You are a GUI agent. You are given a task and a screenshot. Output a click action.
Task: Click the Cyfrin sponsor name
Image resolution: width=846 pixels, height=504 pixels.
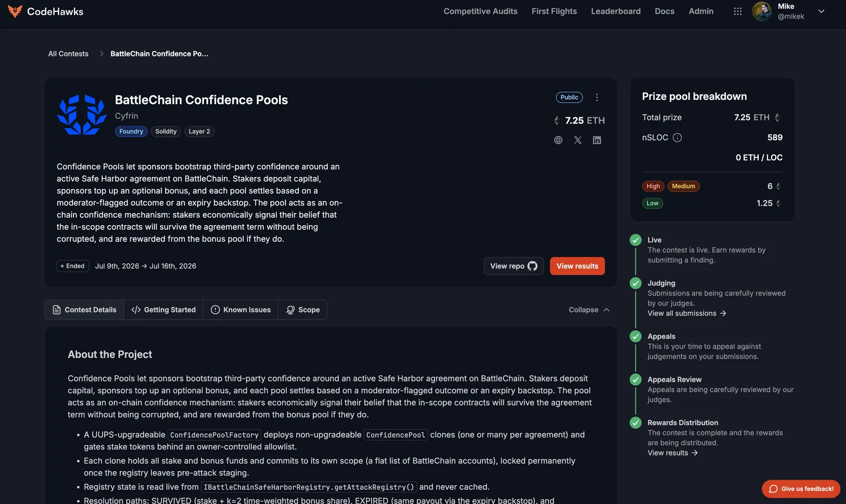[x=126, y=116]
